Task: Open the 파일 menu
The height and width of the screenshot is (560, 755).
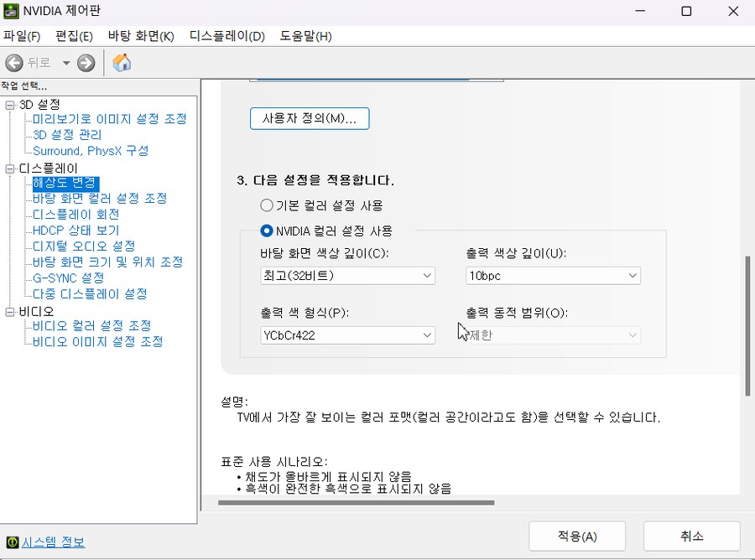Action: (22, 36)
